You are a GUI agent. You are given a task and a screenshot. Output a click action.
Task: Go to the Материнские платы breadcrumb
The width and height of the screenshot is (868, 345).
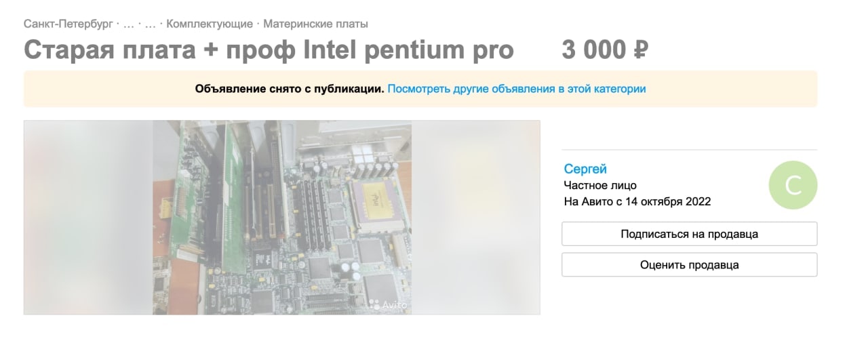click(x=316, y=24)
